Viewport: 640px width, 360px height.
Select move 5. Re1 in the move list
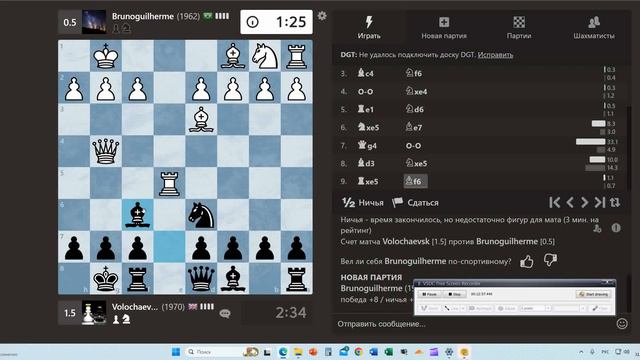point(365,109)
